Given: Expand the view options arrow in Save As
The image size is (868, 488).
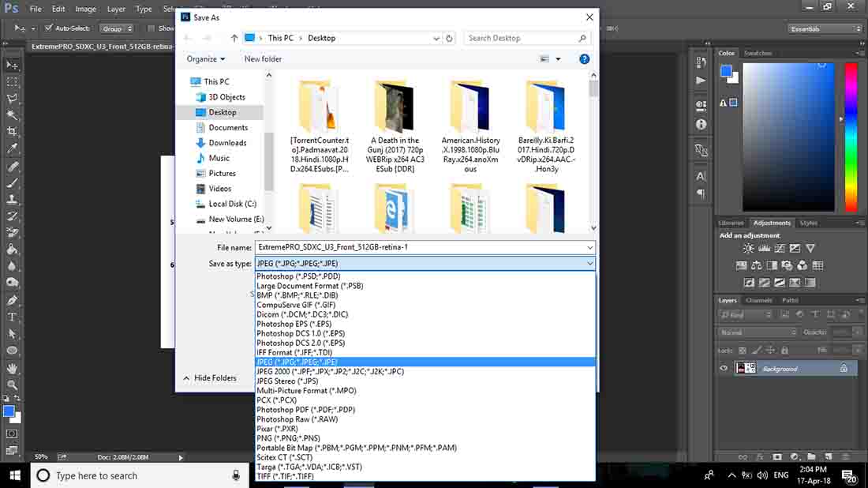Looking at the screenshot, I should click(558, 59).
